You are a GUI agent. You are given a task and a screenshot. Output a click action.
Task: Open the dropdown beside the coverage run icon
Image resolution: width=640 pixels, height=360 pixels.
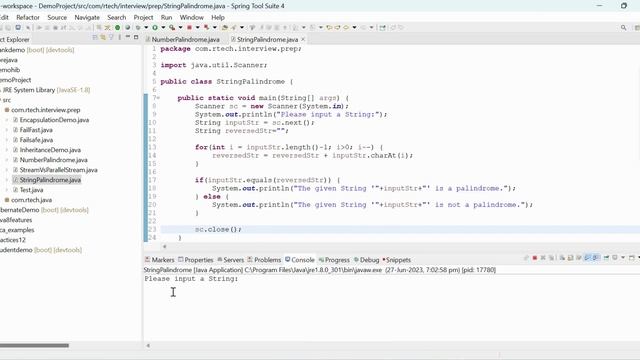pyautogui.click(x=180, y=28)
